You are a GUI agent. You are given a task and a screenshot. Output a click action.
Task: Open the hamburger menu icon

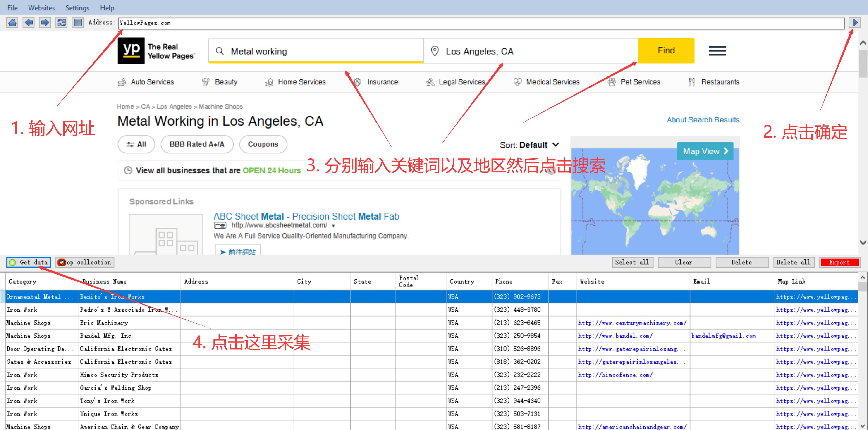(x=717, y=51)
